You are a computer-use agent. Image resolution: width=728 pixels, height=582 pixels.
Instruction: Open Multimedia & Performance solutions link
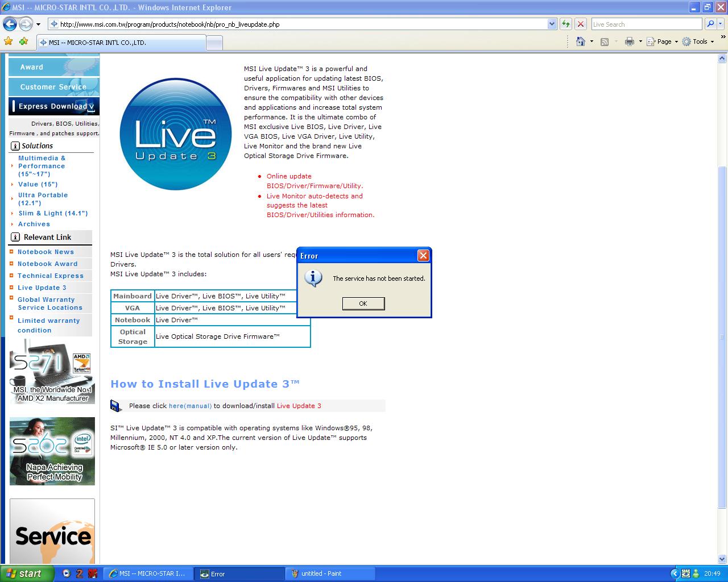click(x=42, y=166)
